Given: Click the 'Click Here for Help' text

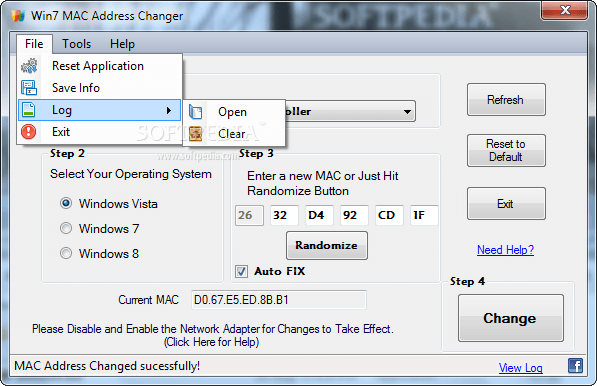Looking at the screenshot, I should tap(212, 342).
